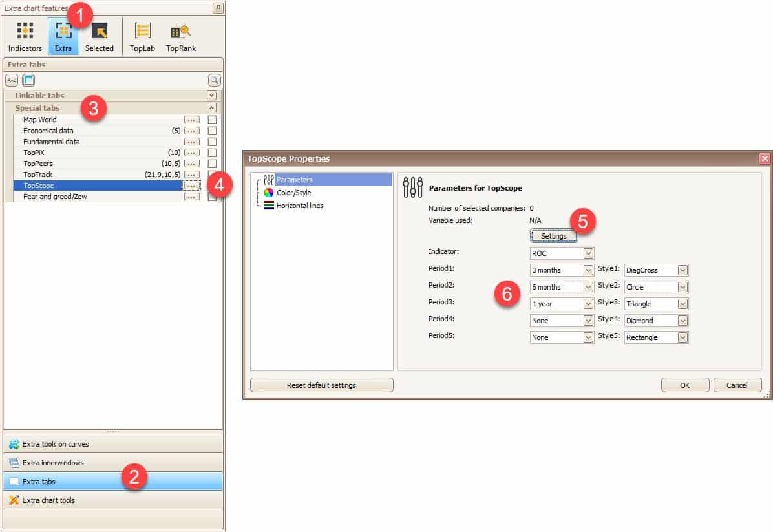Open the Indicator ROC dropdown
Screen dimensions: 773x532
588,253
